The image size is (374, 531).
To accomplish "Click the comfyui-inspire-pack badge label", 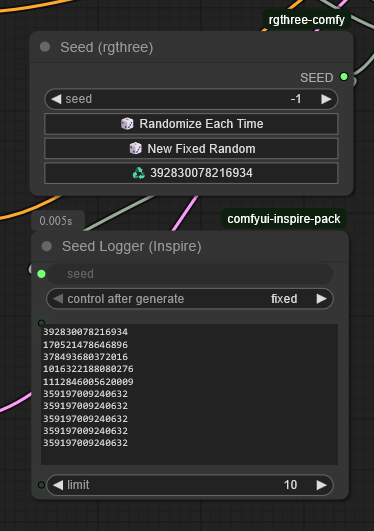I will tap(284, 219).
